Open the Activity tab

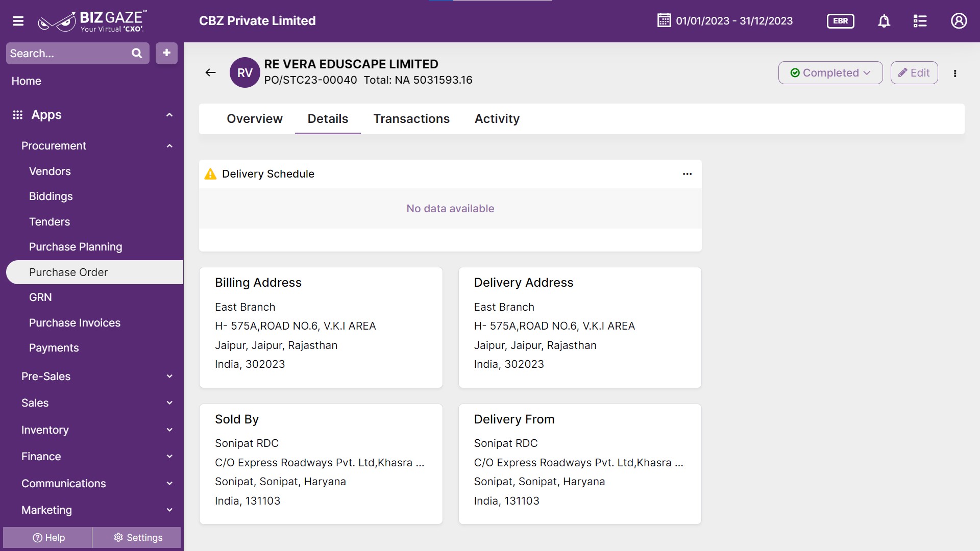497,119
